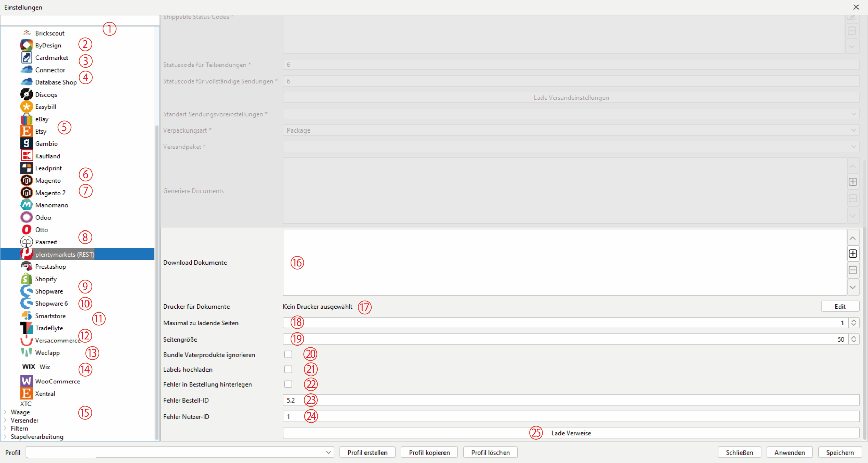Click the Cardmarket icon

(x=26, y=58)
